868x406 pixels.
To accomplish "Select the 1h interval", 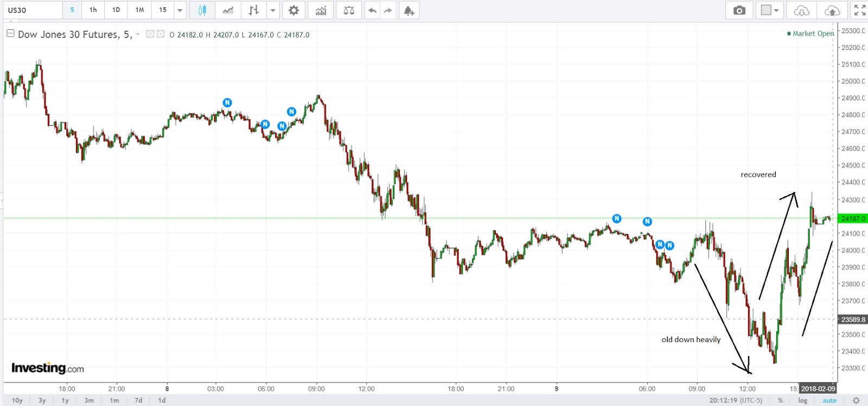I will click(x=93, y=10).
